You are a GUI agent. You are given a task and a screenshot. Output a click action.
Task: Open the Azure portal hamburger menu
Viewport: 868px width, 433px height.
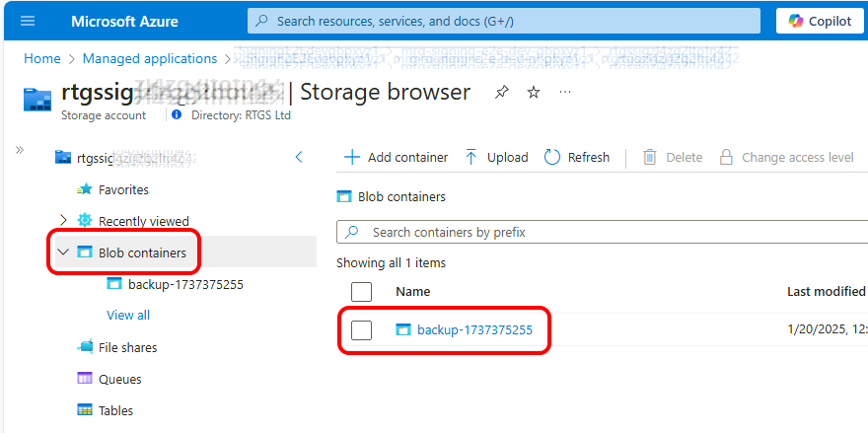[28, 21]
